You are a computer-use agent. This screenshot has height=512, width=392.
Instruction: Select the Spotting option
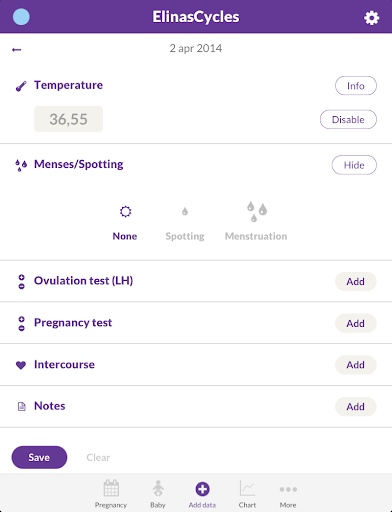point(185,222)
